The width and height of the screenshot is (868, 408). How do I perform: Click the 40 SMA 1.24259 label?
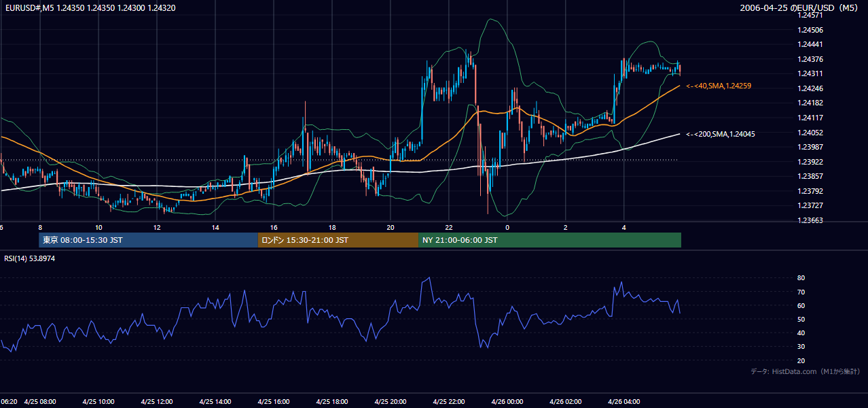click(718, 86)
